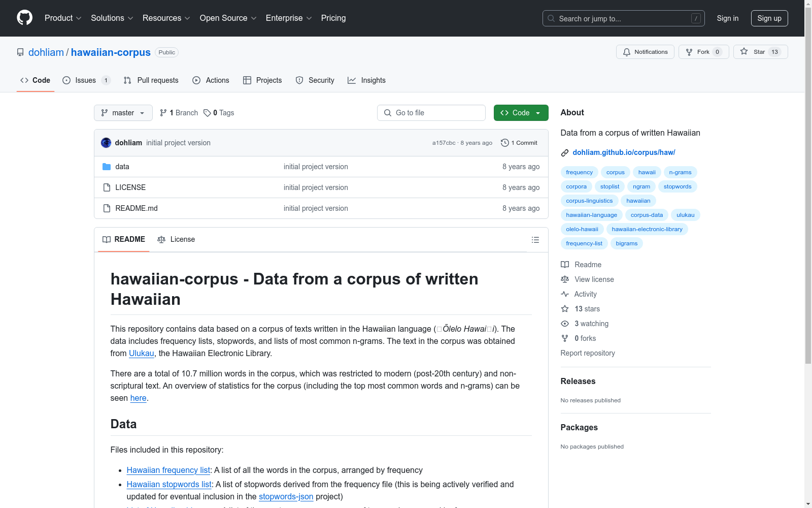The height and width of the screenshot is (508, 812).
Task: Select the hawaiian-electronic-library topic tag
Action: point(647,229)
